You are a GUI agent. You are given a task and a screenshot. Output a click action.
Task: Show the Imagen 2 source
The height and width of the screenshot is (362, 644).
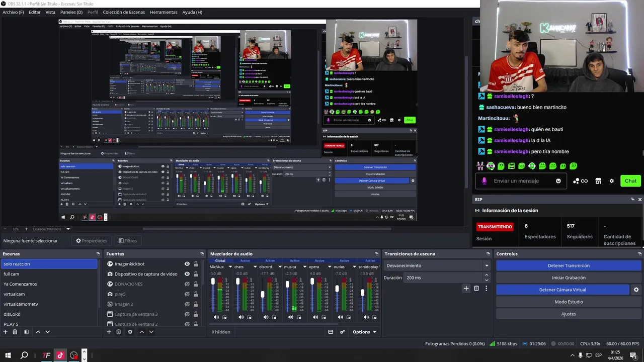[187, 304]
